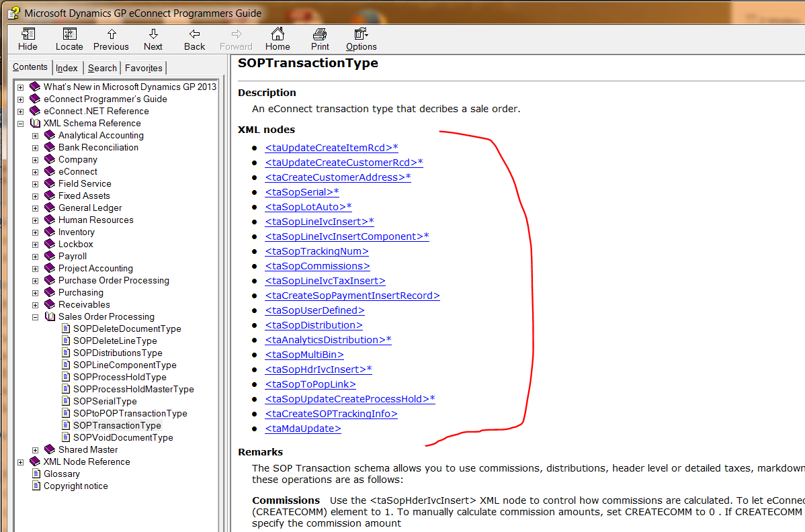The width and height of the screenshot is (805, 532).
Task: Select the eConnect tree item label
Action: [77, 171]
